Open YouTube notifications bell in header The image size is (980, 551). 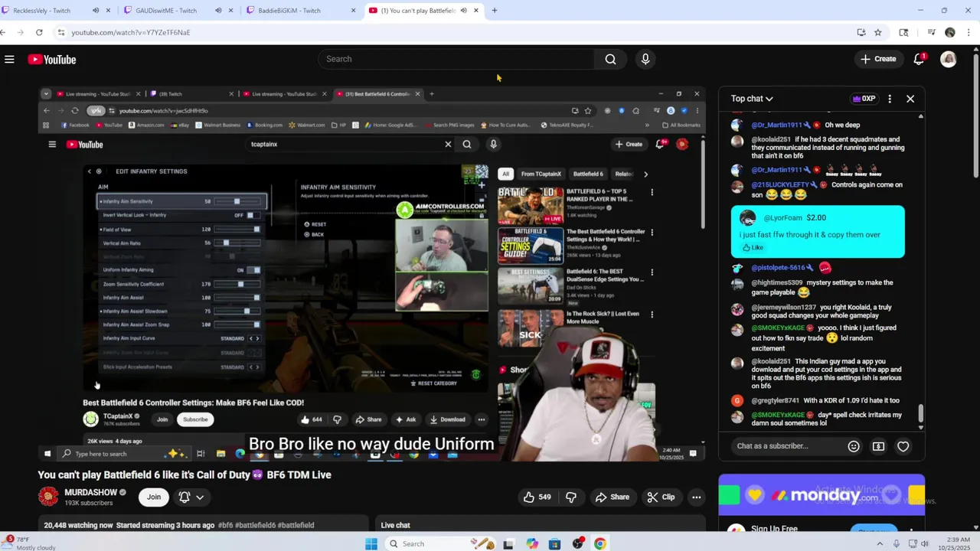(x=919, y=59)
